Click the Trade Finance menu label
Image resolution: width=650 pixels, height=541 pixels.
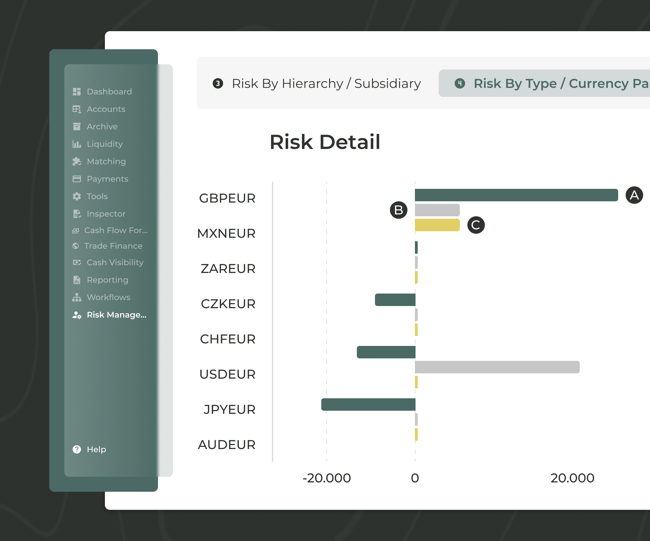113,246
